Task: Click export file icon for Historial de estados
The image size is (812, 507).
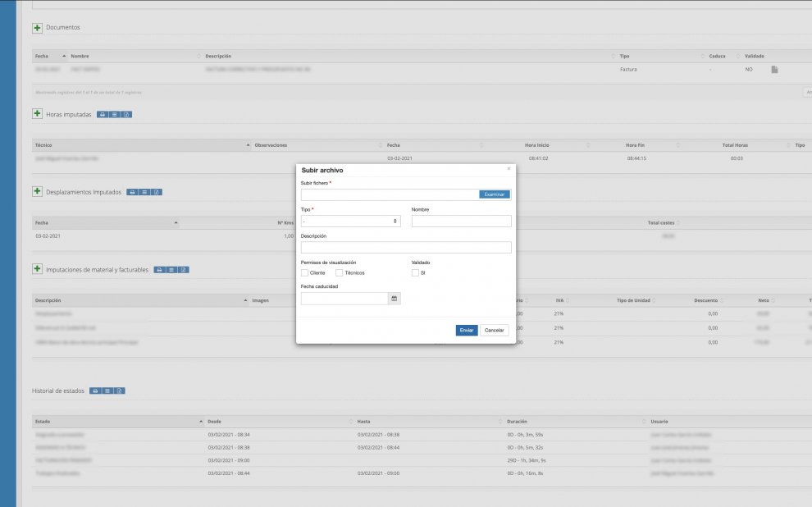Action: (x=119, y=391)
